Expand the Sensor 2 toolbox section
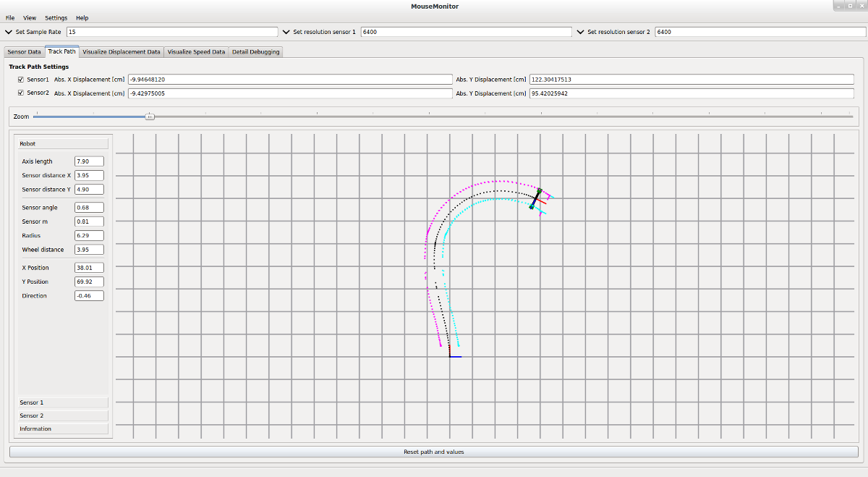 [x=63, y=415]
